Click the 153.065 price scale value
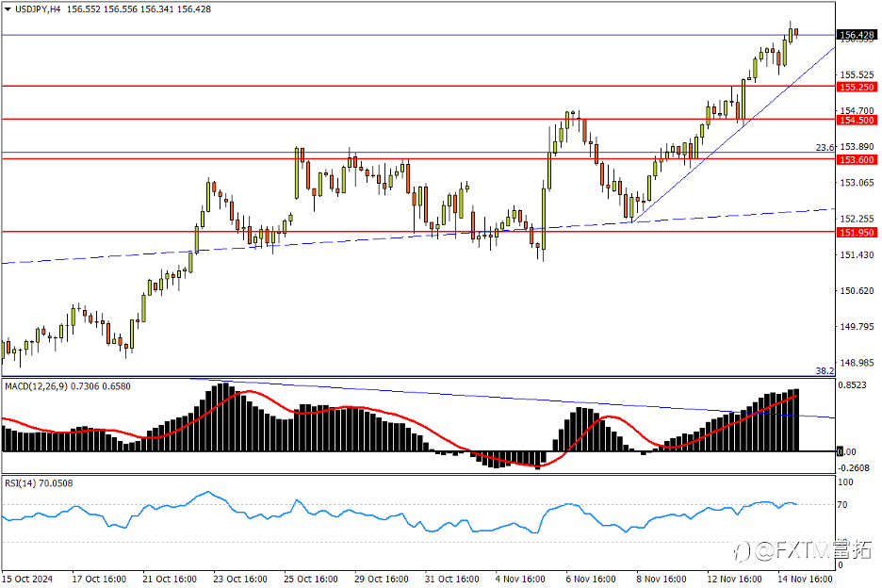This screenshot has height=588, width=882. (857, 183)
